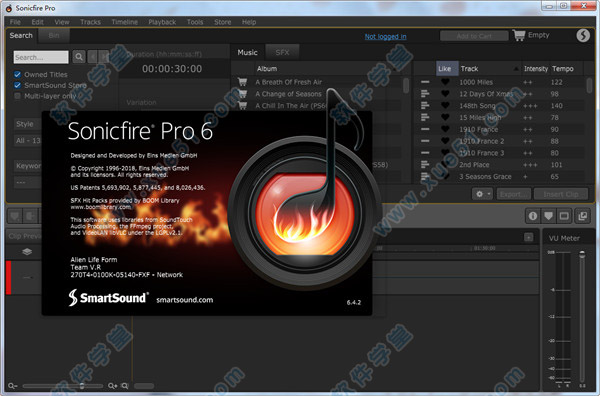Click the timeline zoom in icon
The height and width of the screenshot is (396, 600).
112,386
